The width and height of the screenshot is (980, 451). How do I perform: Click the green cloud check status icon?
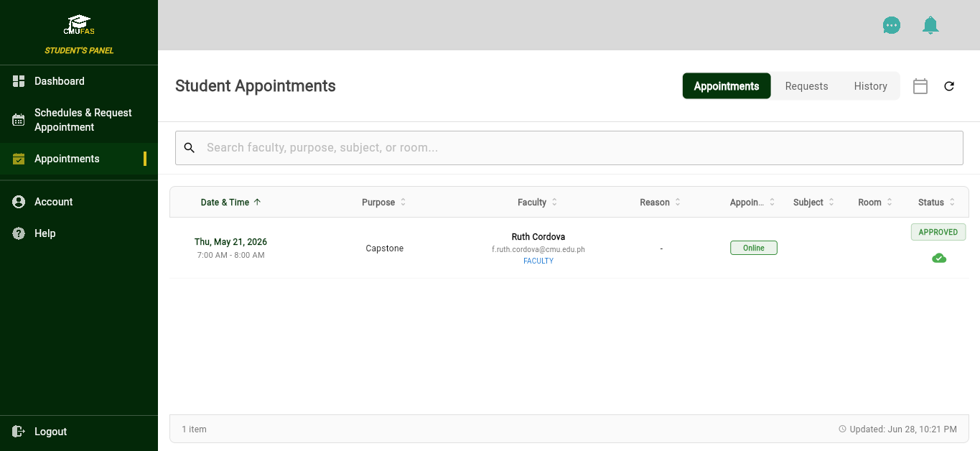click(x=939, y=258)
